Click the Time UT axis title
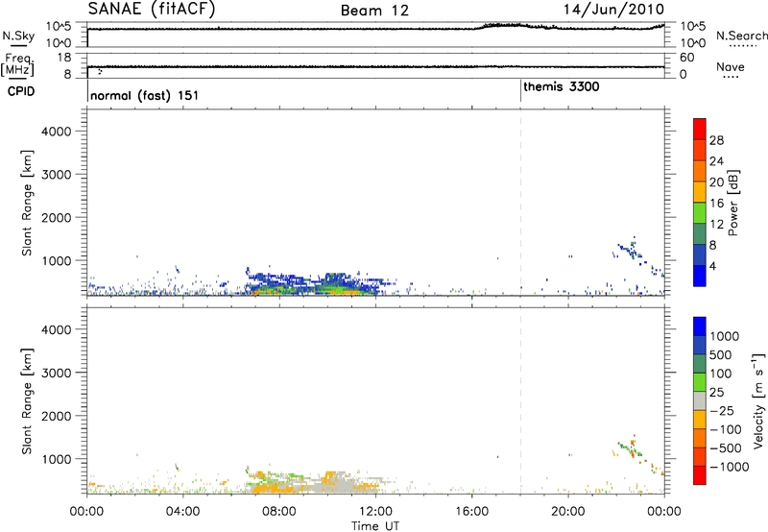 (375, 526)
